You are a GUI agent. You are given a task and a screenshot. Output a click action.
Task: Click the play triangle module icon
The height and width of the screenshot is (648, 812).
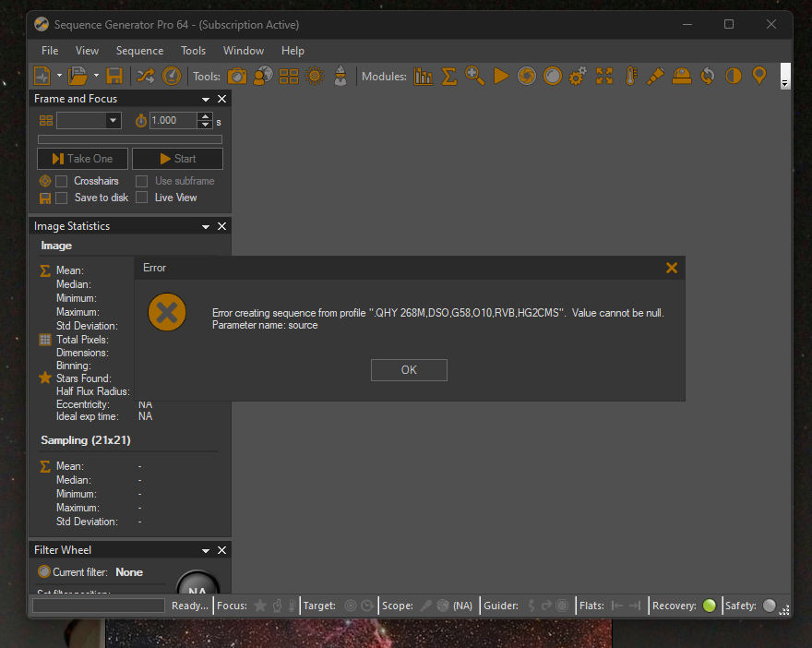(x=501, y=76)
